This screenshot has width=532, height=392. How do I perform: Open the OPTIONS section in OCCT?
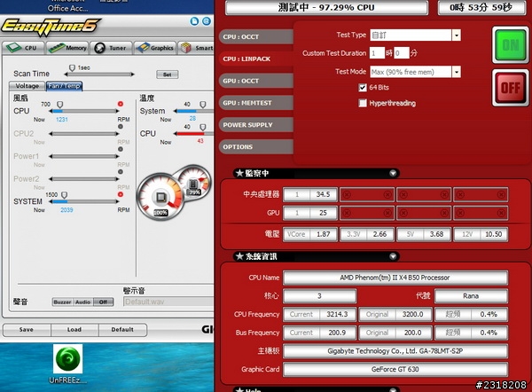[256, 147]
